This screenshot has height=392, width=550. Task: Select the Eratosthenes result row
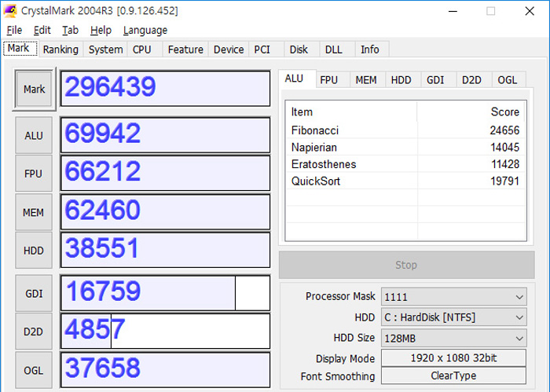pos(405,163)
